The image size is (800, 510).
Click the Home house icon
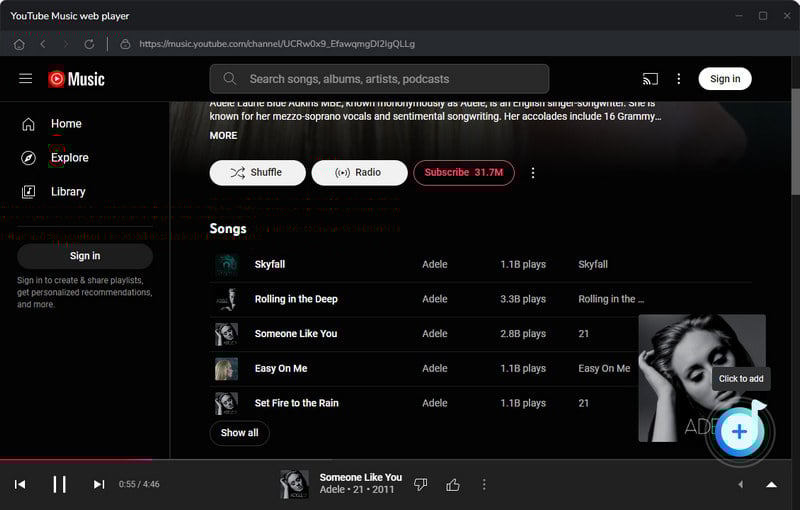point(29,124)
